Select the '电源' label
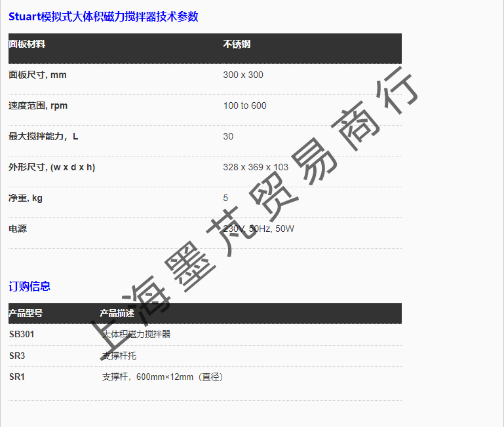This screenshot has width=504, height=427. pos(18,229)
